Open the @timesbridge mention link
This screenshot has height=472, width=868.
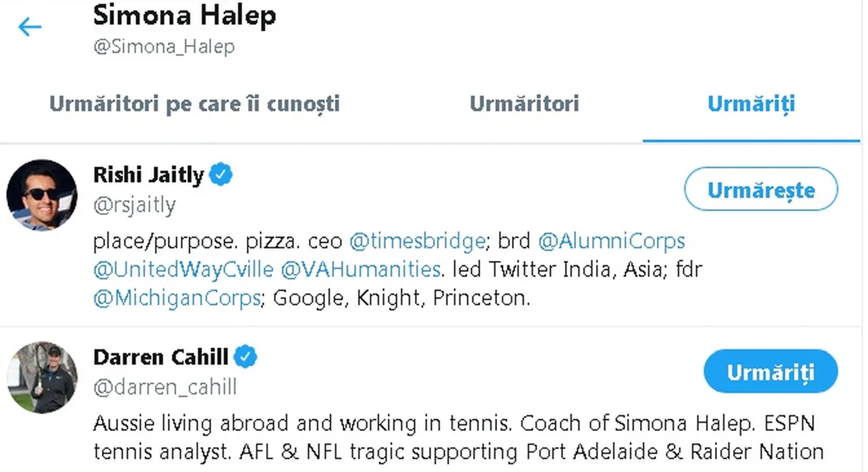click(417, 241)
